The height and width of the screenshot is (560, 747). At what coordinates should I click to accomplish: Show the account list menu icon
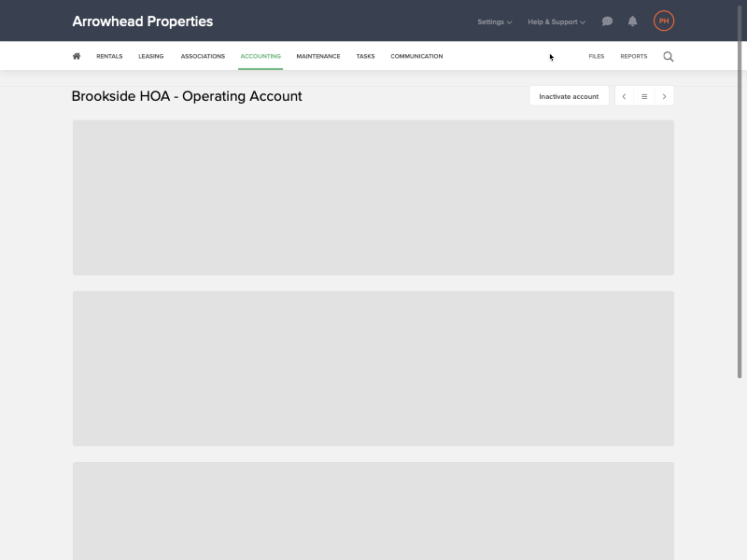click(644, 96)
